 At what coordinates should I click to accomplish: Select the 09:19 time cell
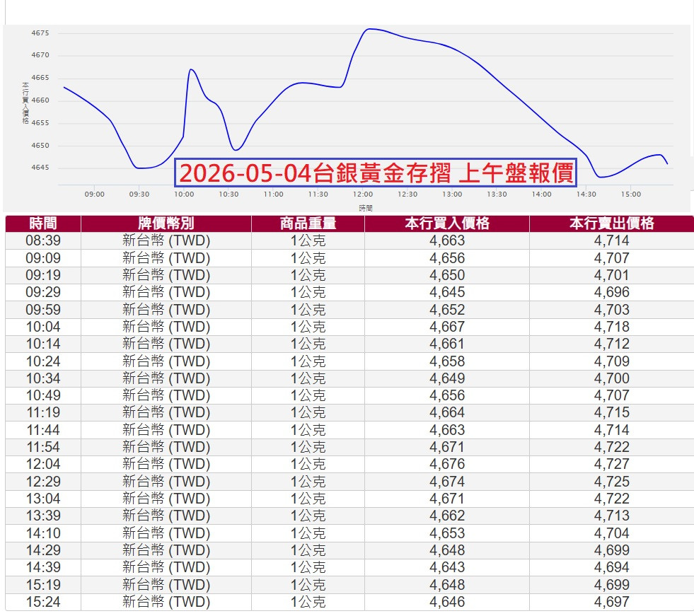coord(43,275)
